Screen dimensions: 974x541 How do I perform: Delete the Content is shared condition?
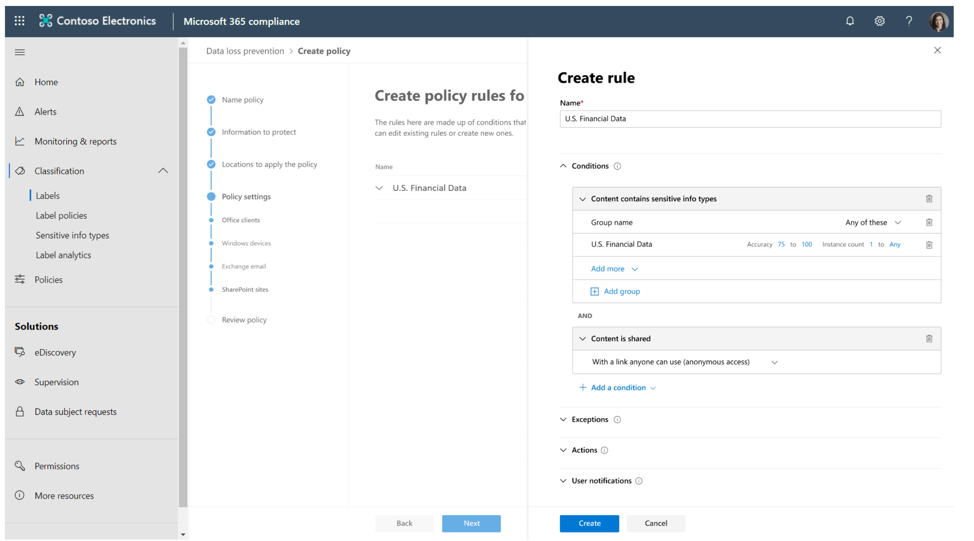click(x=929, y=339)
